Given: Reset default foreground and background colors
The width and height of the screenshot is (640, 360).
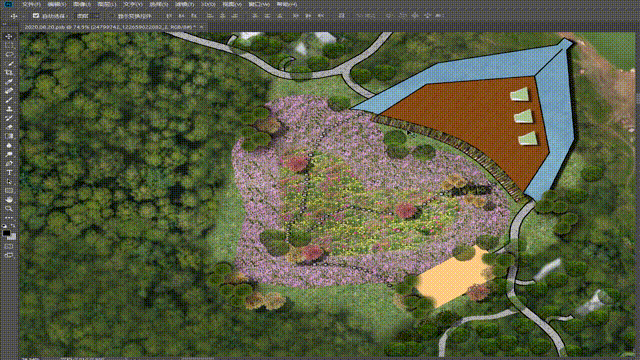Looking at the screenshot, I should 4,226.
